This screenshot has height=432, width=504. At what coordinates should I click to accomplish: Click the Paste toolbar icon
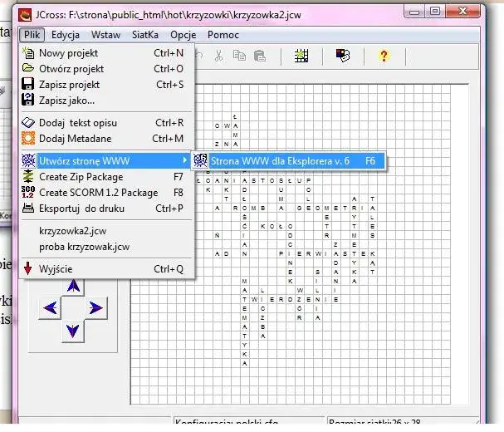260,56
